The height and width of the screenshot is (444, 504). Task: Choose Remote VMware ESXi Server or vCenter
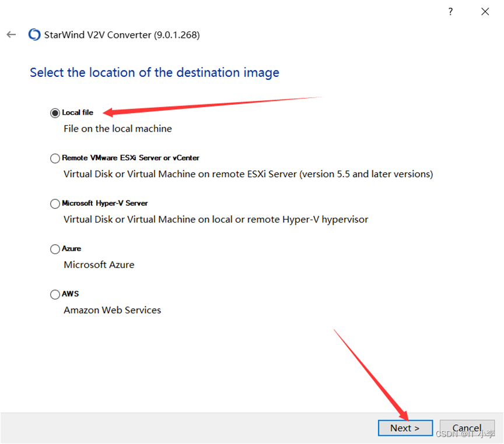(x=55, y=158)
